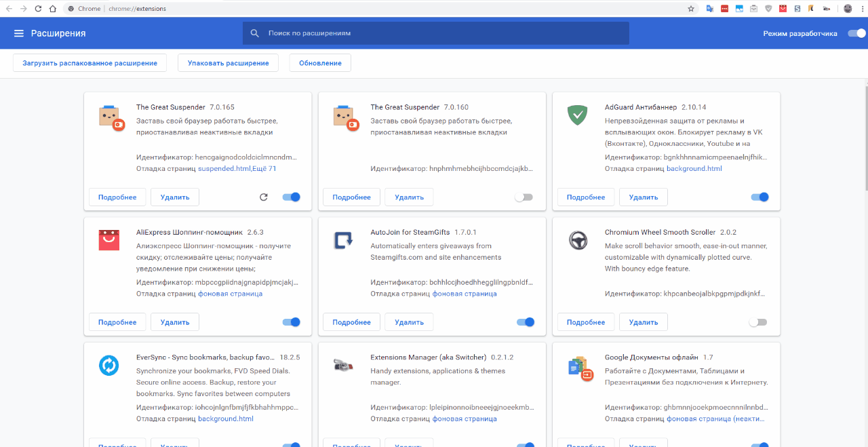This screenshot has height=447, width=868.
Task: Click the Extensions Manager (aka Switcher) title
Action: pyautogui.click(x=429, y=357)
